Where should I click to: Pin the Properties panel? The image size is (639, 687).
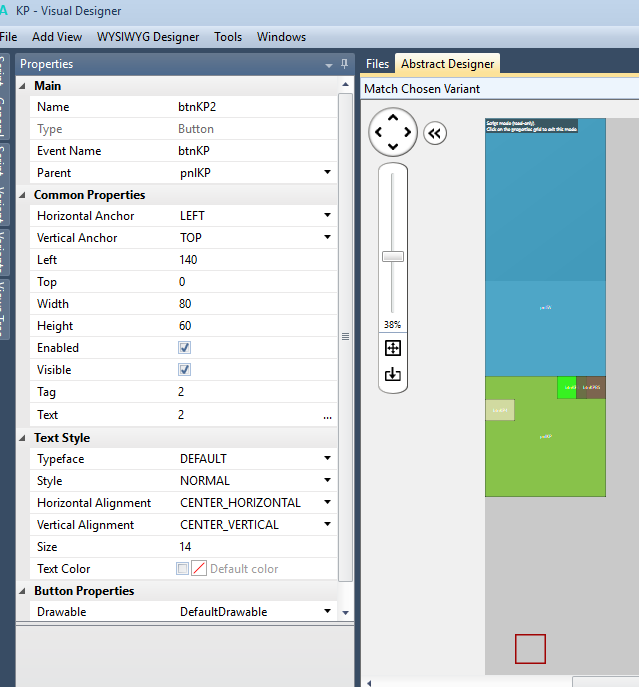point(344,64)
